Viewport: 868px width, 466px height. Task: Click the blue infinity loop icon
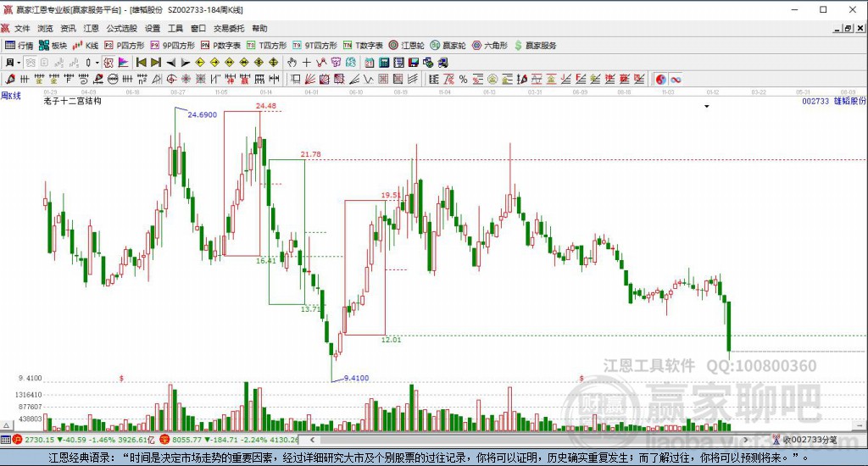coord(676,79)
